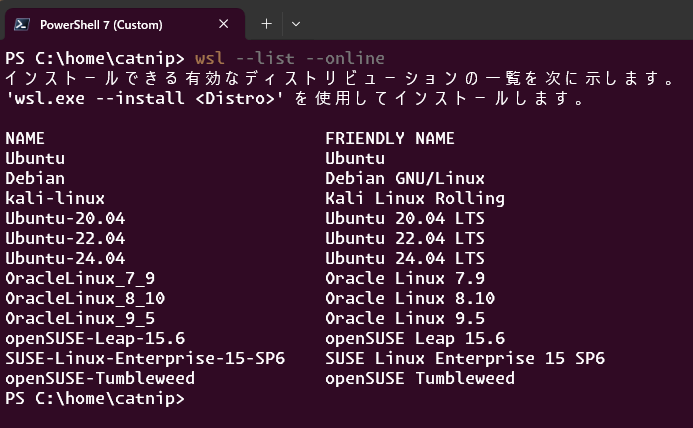Click the NAME column header

click(x=25, y=138)
